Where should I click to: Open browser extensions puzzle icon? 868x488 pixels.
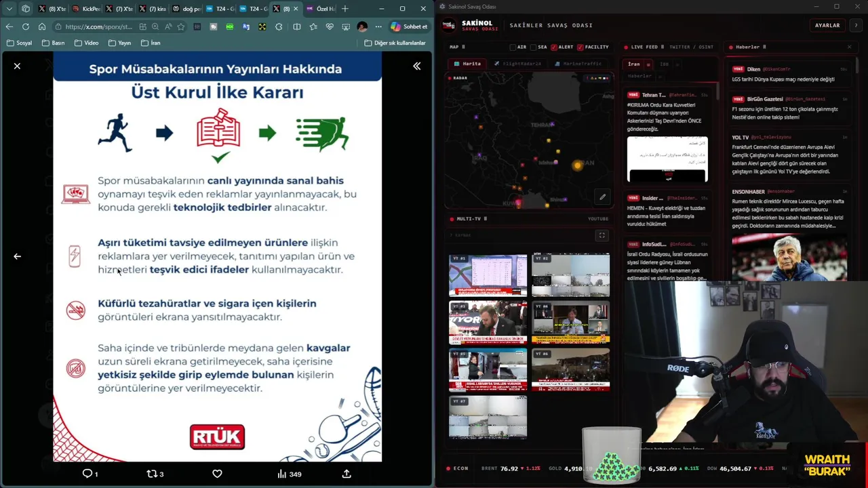tap(279, 26)
